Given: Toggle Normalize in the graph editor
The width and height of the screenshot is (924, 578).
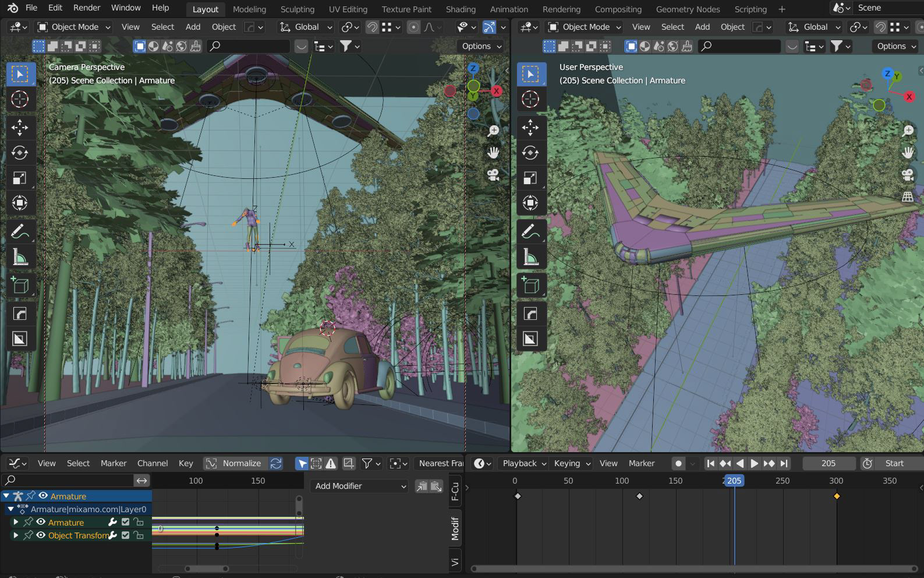Looking at the screenshot, I should (x=234, y=463).
